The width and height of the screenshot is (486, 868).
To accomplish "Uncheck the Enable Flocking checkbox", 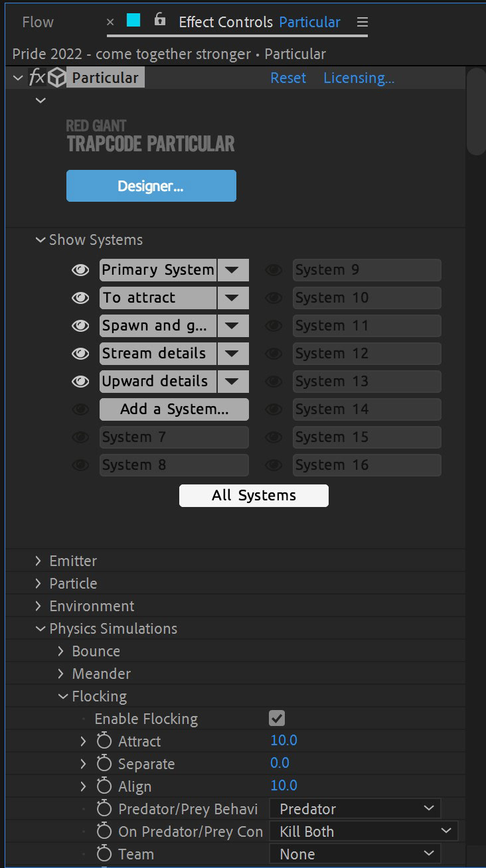I will click(277, 719).
